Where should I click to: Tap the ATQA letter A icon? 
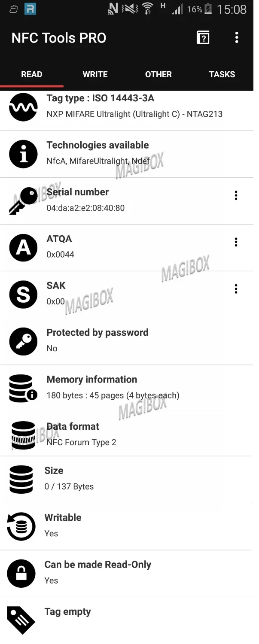click(23, 247)
